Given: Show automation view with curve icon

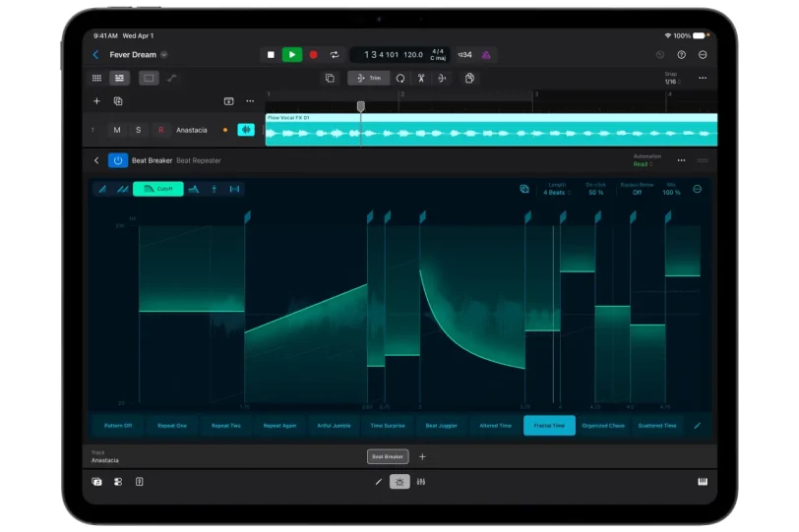Looking at the screenshot, I should pos(172,78).
